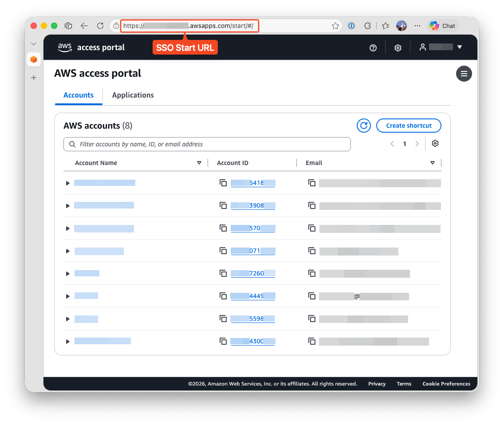The image size is (504, 425).
Task: Open the user account dropdown
Action: coord(441,47)
